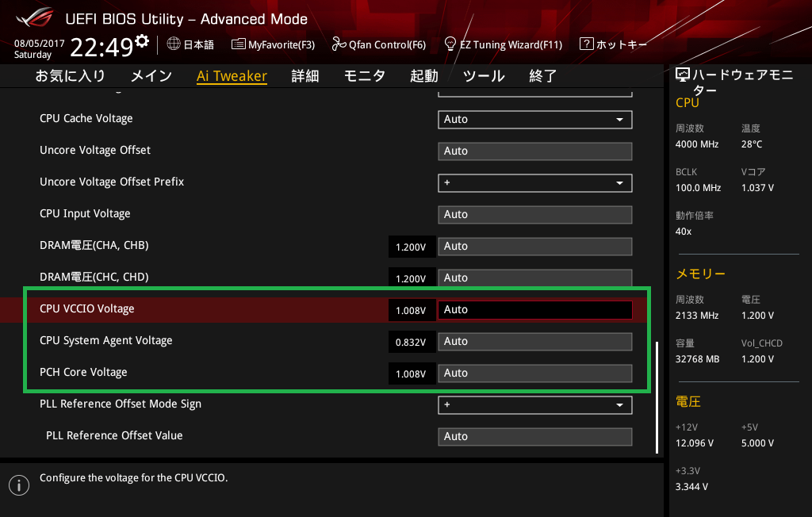The image size is (812, 517).
Task: Open PLL Reference Offset Mode Sign dropdown
Action: 535,404
